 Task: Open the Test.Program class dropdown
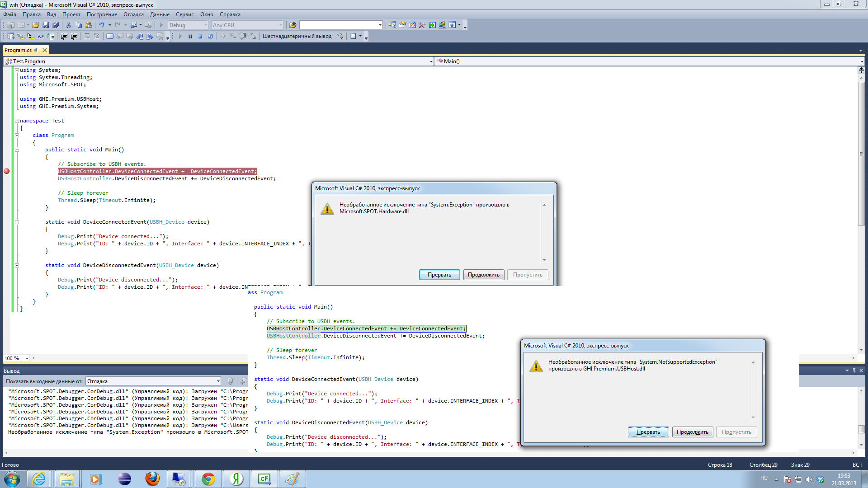tap(431, 61)
